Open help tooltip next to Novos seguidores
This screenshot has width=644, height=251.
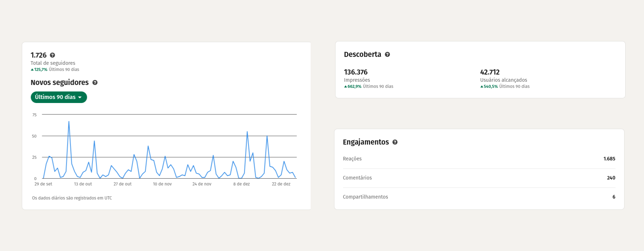[95, 82]
